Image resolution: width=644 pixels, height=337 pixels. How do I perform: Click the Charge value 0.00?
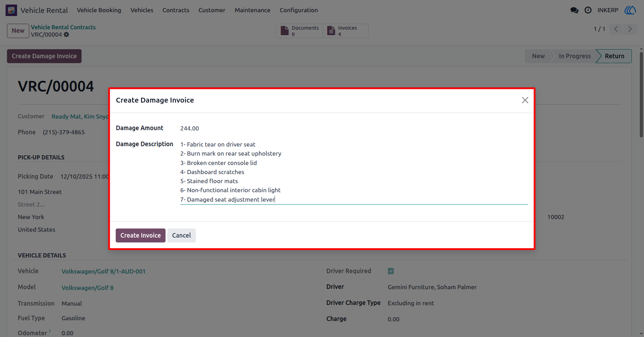click(393, 319)
